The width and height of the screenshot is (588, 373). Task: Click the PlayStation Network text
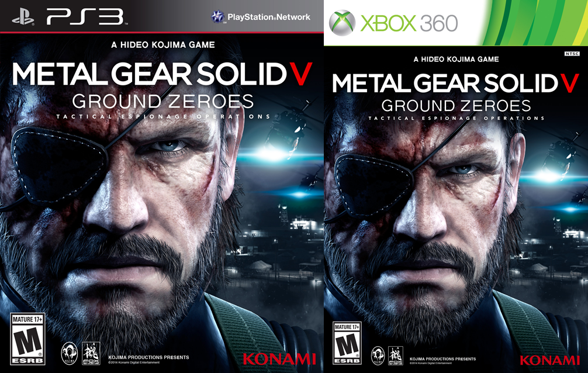pyautogui.click(x=269, y=17)
